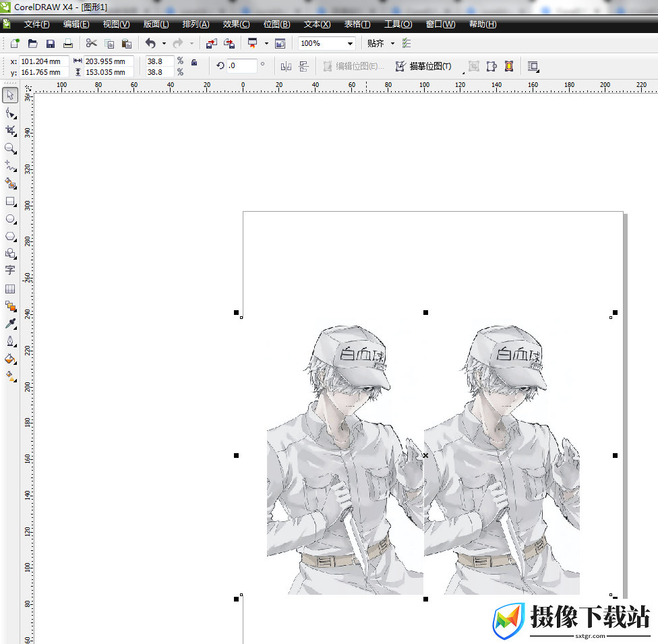The width and height of the screenshot is (658, 644).
Task: Choose the Polygon tool
Action: (10, 236)
